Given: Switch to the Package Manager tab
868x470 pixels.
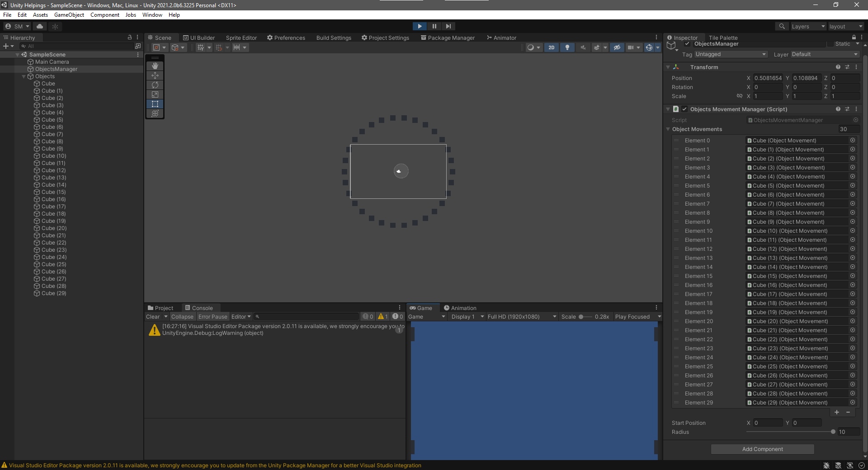Looking at the screenshot, I should (448, 38).
